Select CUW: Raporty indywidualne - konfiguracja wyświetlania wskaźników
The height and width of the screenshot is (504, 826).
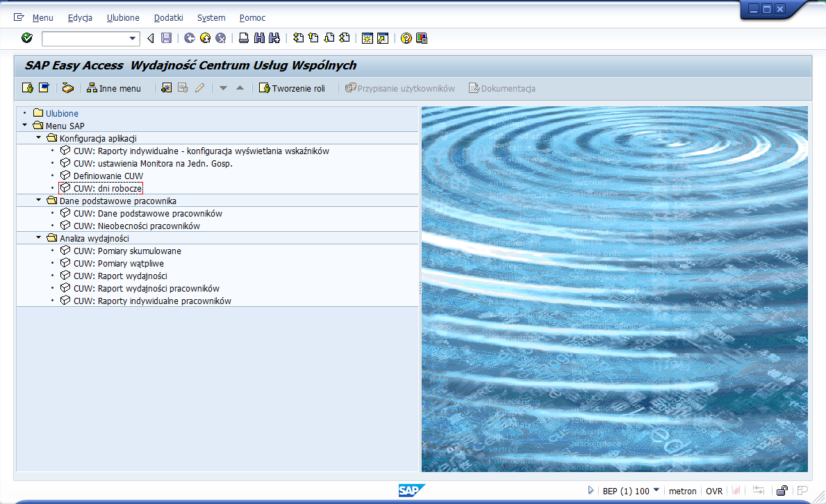(201, 151)
